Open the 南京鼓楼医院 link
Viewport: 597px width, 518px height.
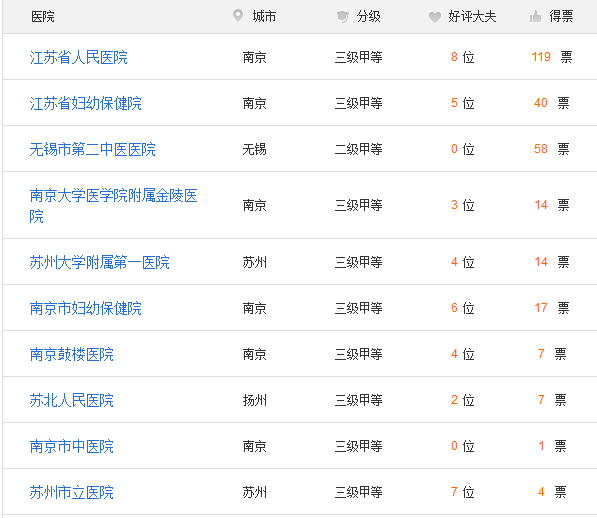tap(72, 354)
